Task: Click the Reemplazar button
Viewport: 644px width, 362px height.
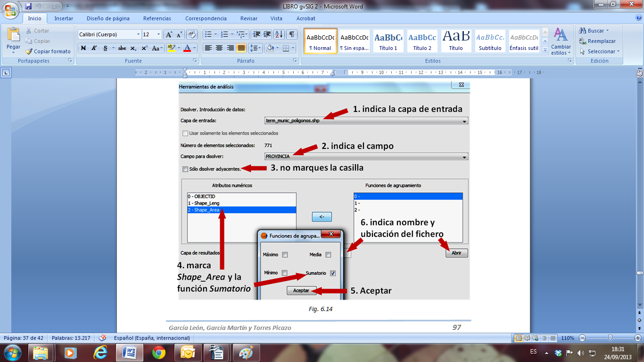Action: (598, 41)
